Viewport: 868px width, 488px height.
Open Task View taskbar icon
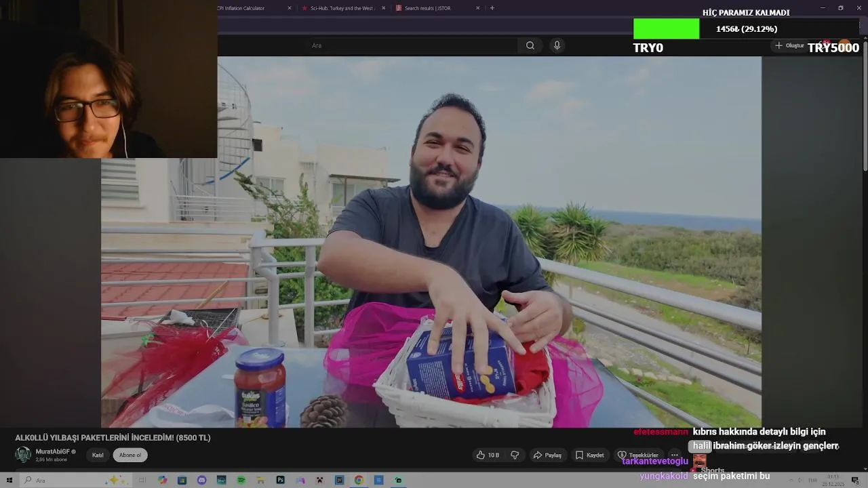point(142,480)
